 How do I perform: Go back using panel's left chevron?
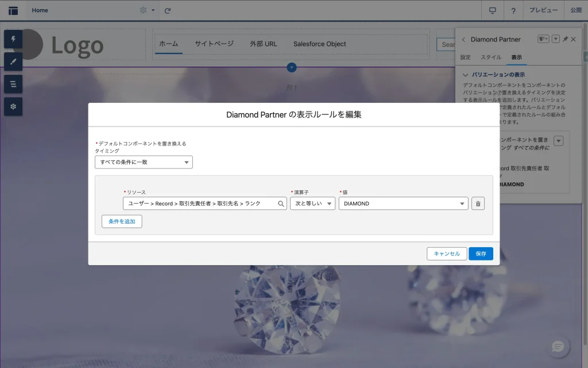[463, 40]
